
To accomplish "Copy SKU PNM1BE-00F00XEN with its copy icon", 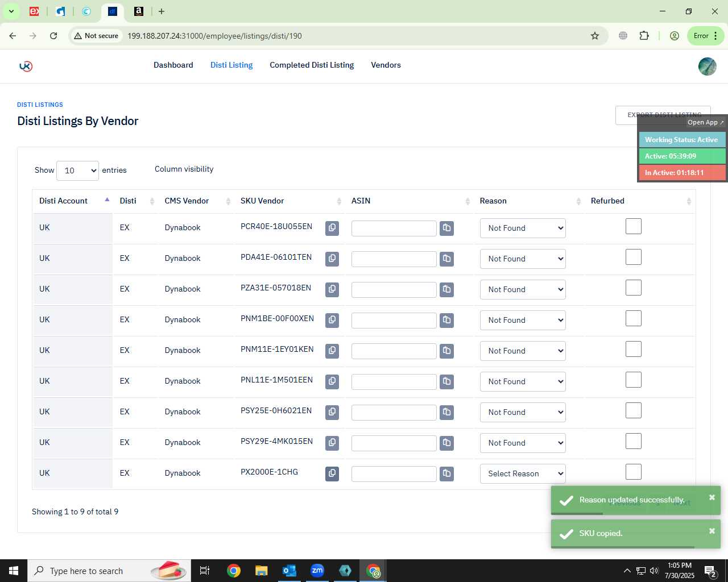I will coord(332,320).
